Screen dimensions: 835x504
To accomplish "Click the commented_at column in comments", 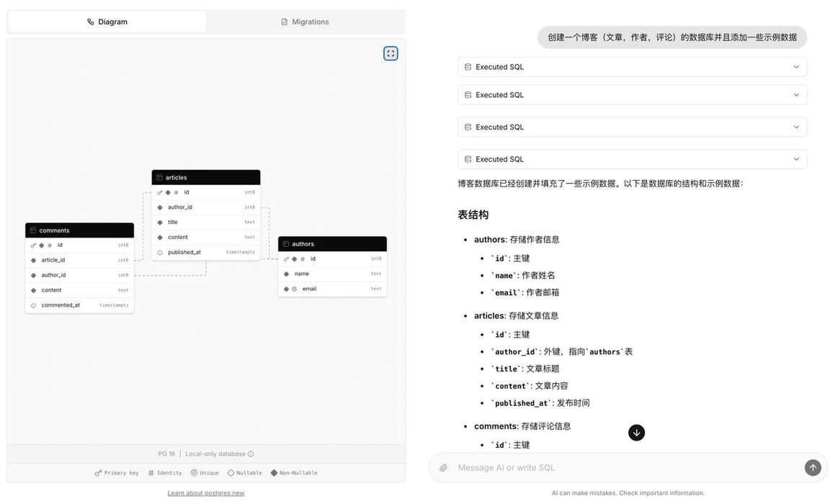I will [80, 305].
